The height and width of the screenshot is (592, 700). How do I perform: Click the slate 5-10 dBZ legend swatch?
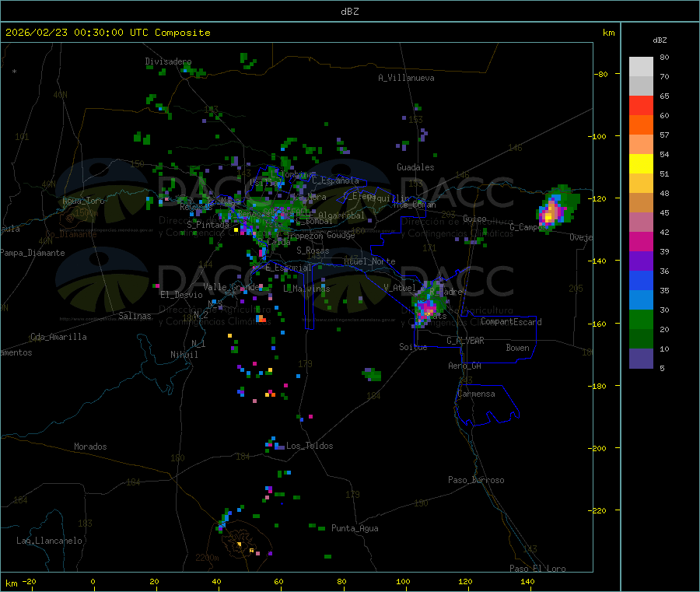pos(641,359)
